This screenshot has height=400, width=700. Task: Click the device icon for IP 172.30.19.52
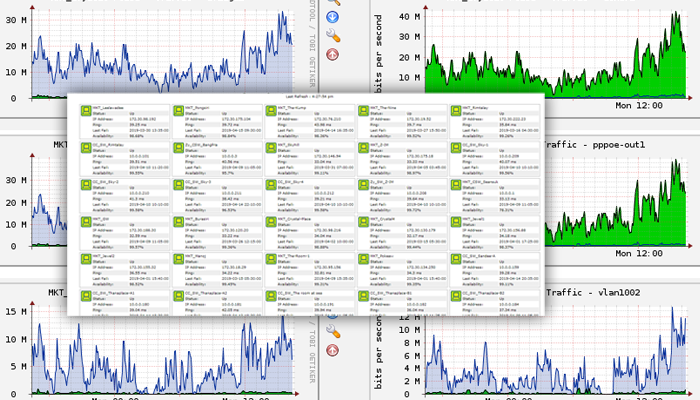[363, 111]
